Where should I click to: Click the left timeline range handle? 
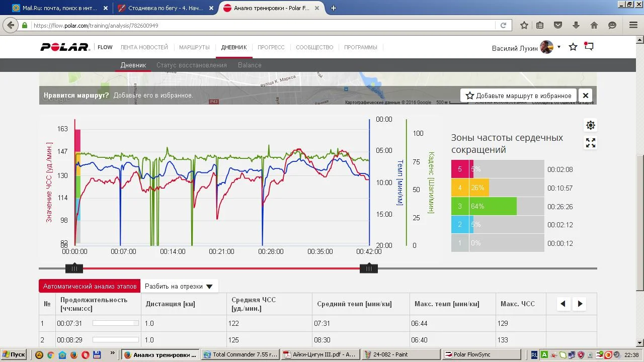click(74, 268)
